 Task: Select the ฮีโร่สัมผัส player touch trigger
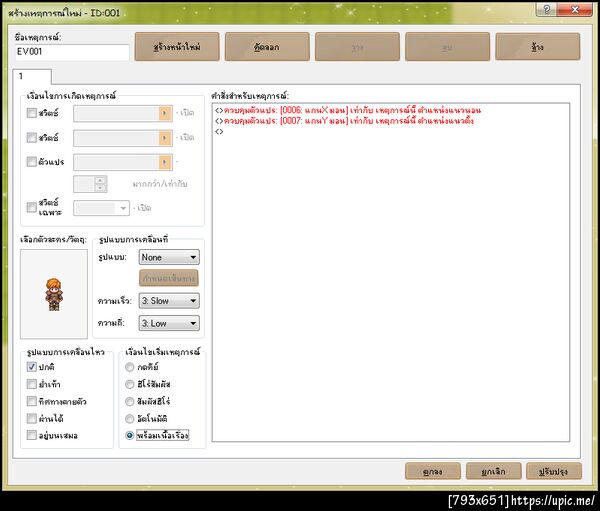click(x=130, y=384)
